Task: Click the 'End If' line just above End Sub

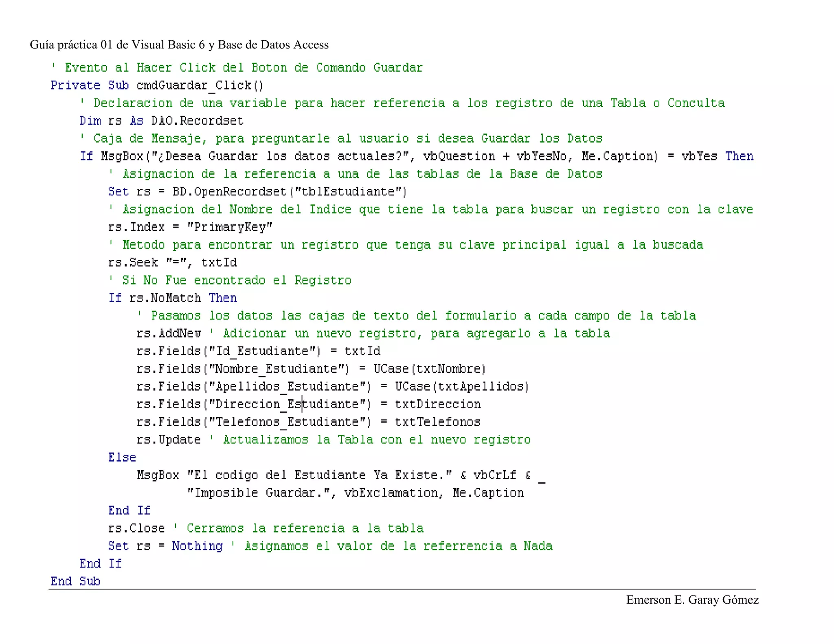Action: (x=101, y=564)
